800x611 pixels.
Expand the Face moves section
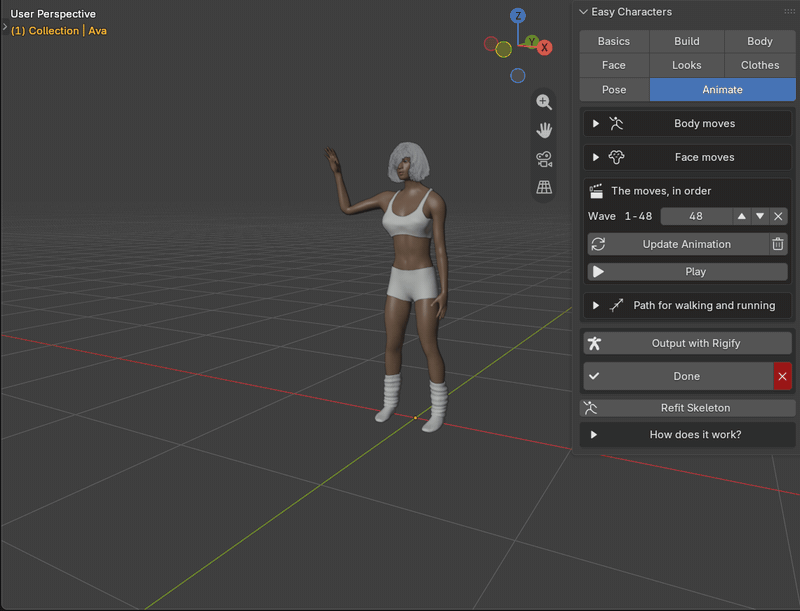tap(687, 157)
